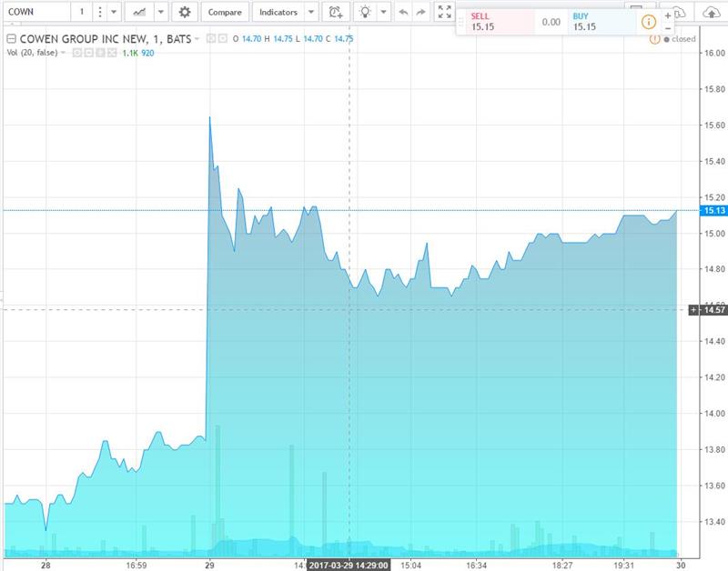Redo the chart action

point(420,13)
